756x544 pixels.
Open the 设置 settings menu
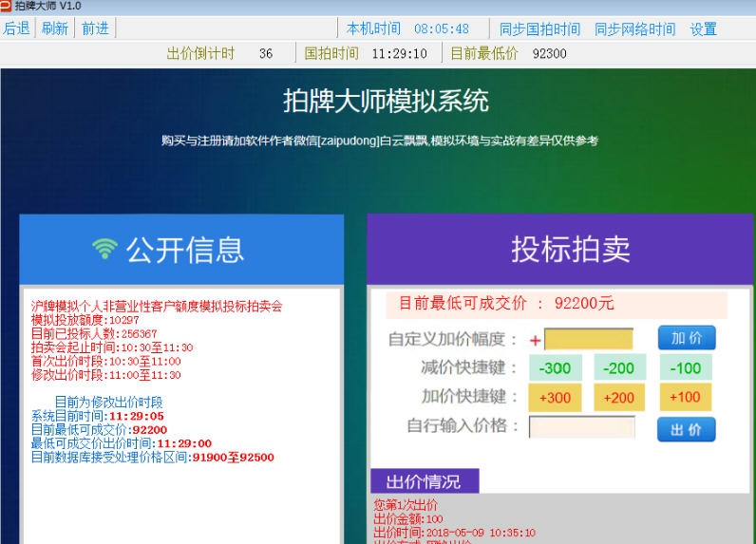tap(704, 28)
